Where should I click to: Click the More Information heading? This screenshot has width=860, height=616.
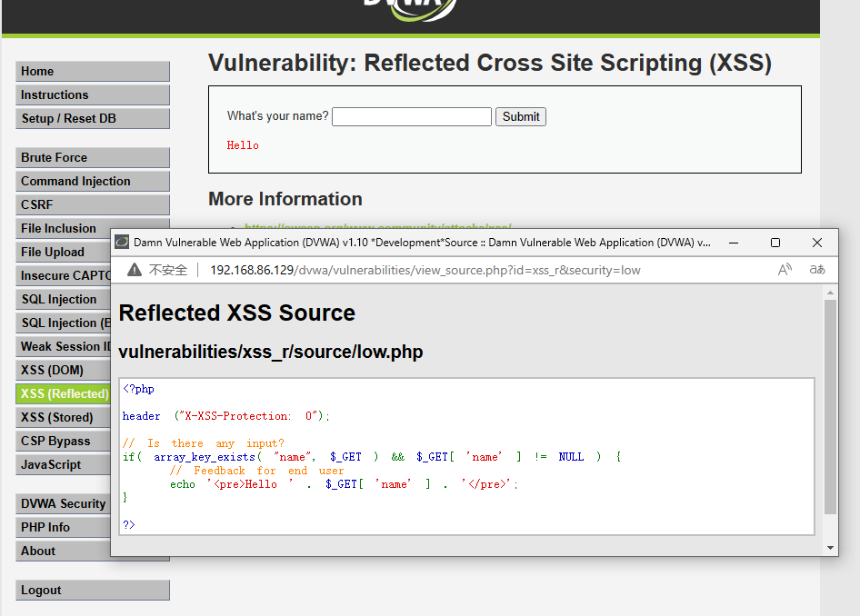coord(285,199)
